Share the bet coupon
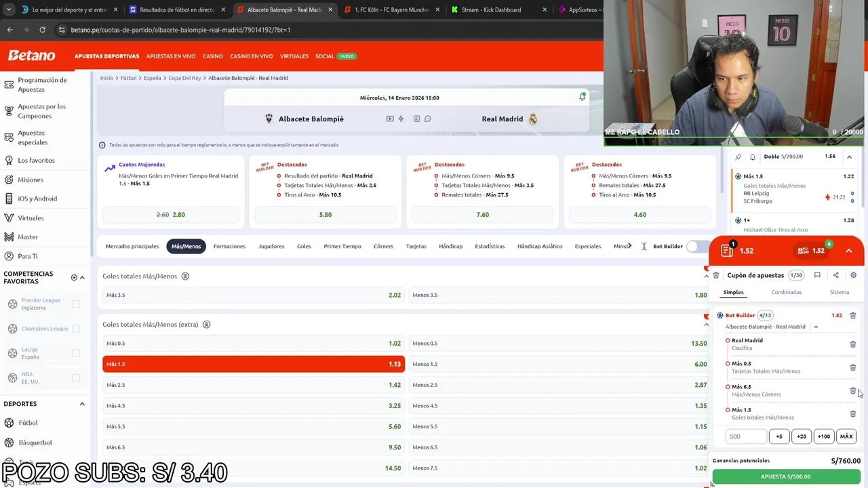 pos(835,275)
